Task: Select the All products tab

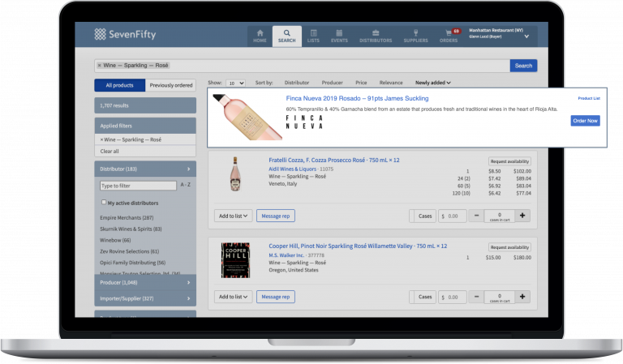Action: 119,85
